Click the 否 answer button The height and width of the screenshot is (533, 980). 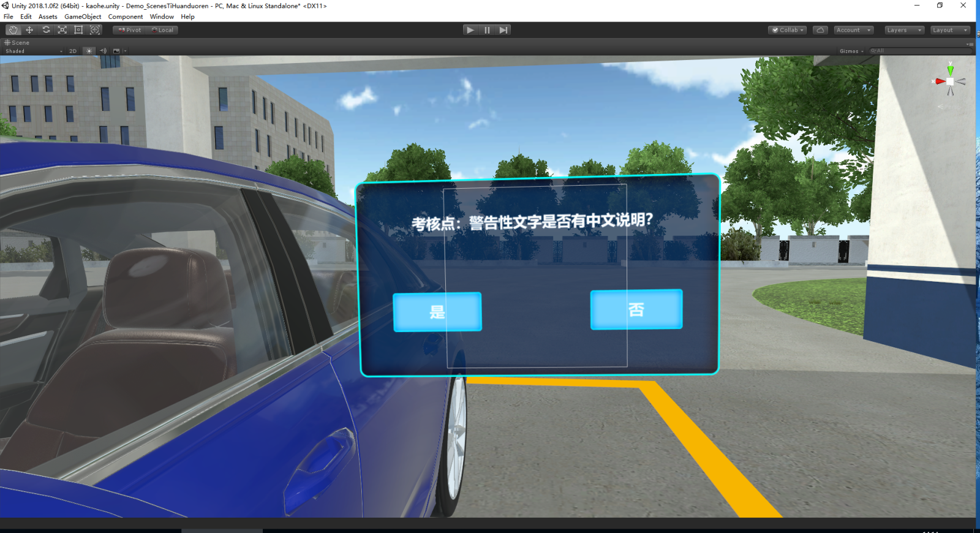(x=636, y=309)
